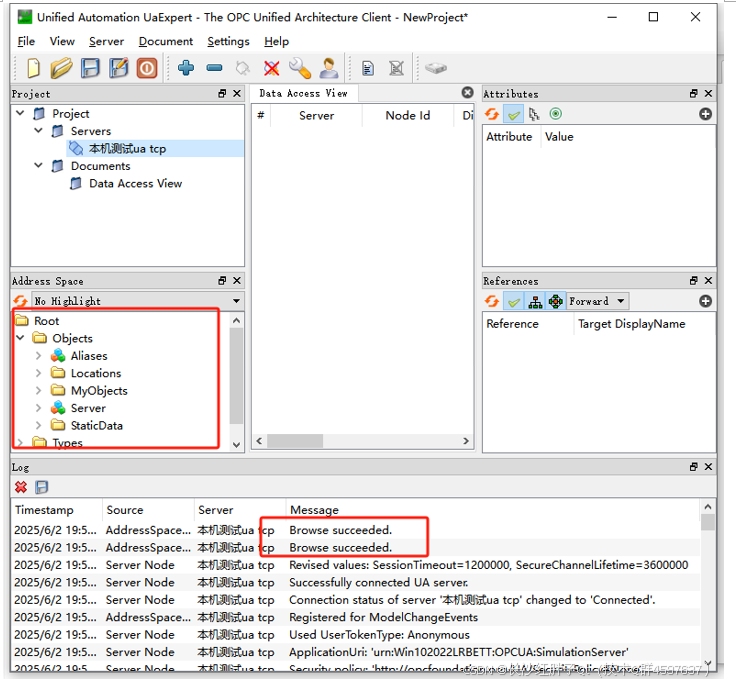Click the Change User person icon
The height and width of the screenshot is (683, 736).
[x=328, y=68]
